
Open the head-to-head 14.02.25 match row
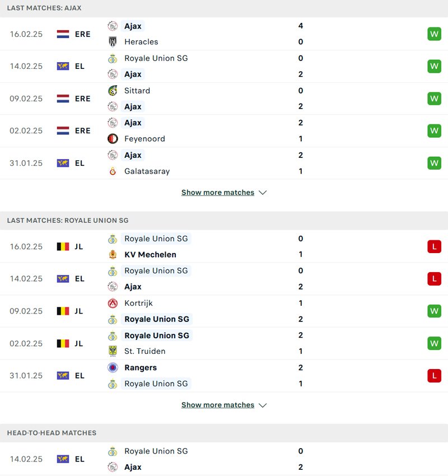(224, 459)
